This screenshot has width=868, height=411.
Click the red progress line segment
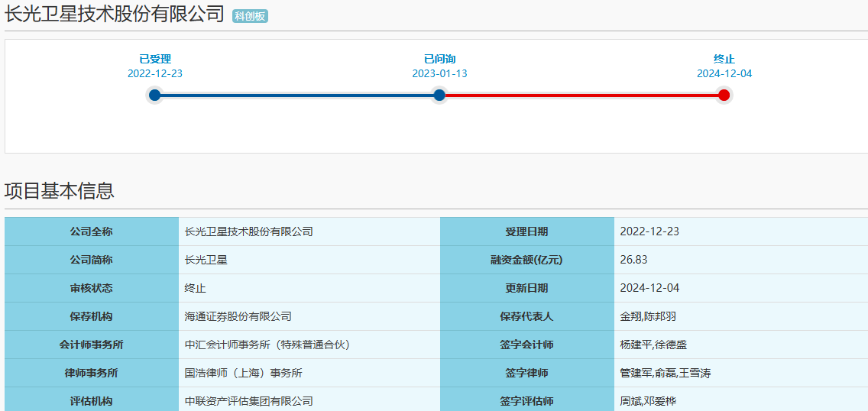(x=581, y=95)
